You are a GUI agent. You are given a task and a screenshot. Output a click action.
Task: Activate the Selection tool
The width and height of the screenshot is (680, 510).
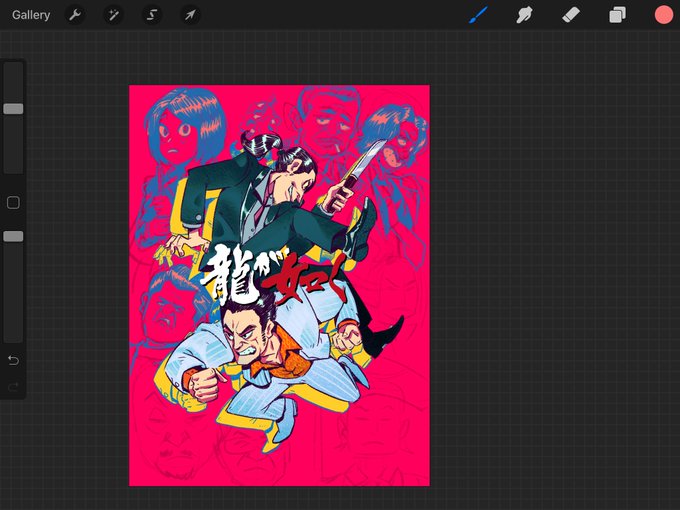(x=152, y=15)
